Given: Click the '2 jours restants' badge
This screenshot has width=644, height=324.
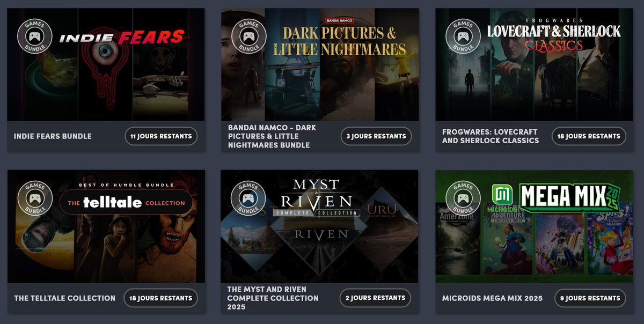Looking at the screenshot, I should 376,298.
